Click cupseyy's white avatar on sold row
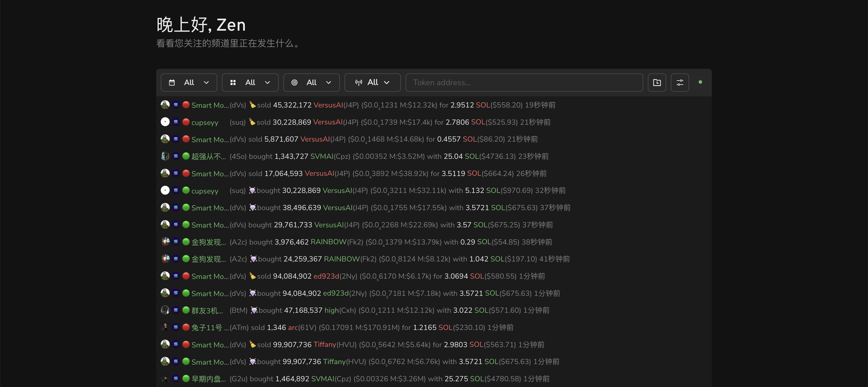Screen dimensions: 868x387 [x=165, y=122]
